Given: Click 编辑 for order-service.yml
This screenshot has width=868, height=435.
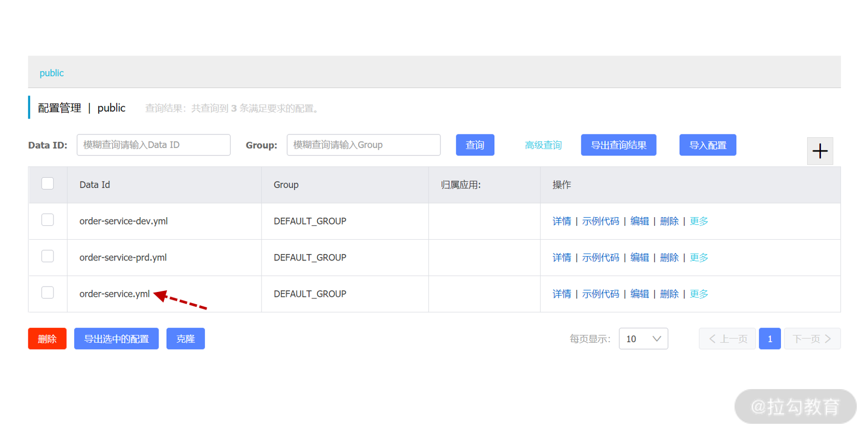Looking at the screenshot, I should (x=640, y=294).
